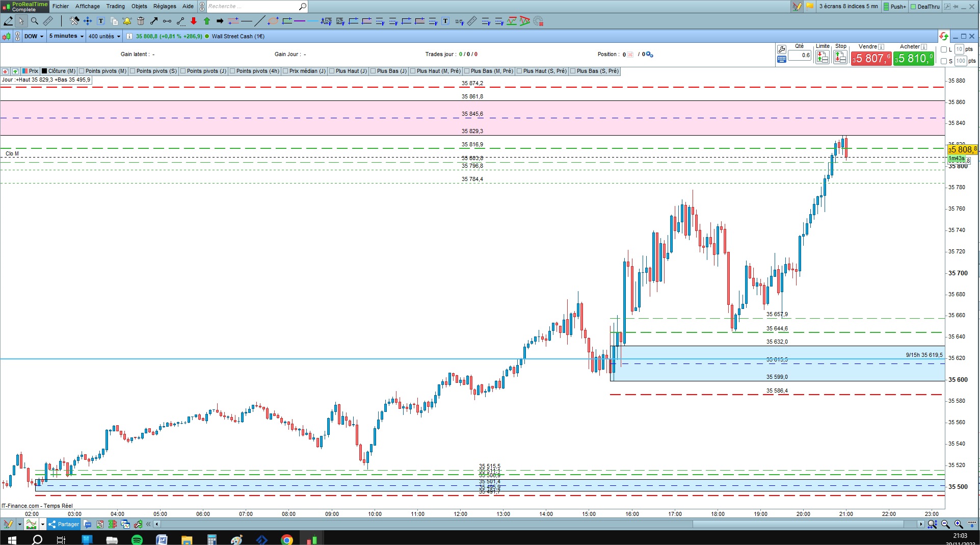Click the instrument info icon beside price
980x545 pixels.
pos(129,36)
